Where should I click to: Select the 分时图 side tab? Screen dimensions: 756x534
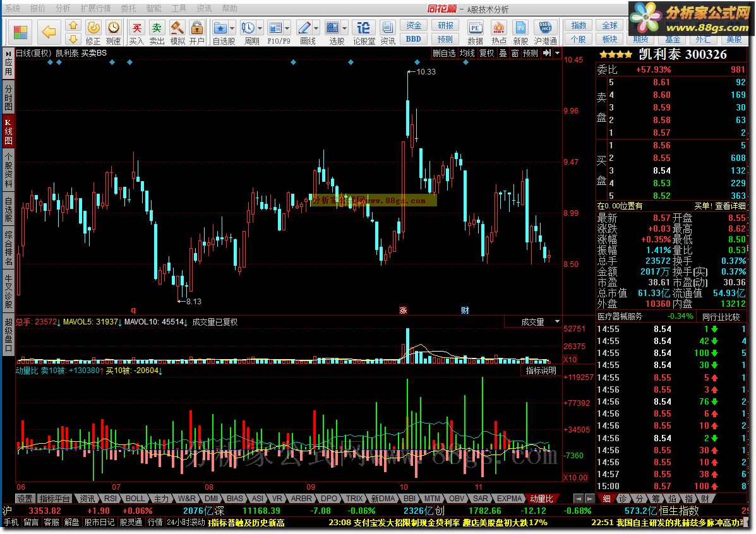point(8,98)
